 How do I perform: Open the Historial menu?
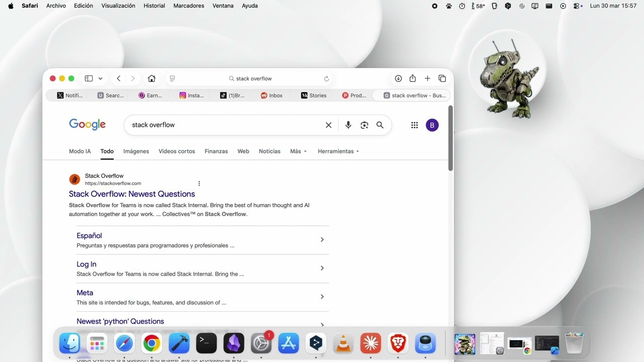154,6
